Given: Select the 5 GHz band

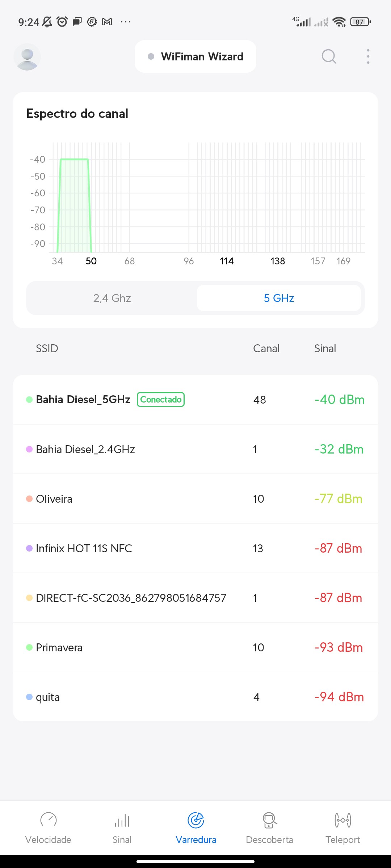Looking at the screenshot, I should (x=279, y=298).
